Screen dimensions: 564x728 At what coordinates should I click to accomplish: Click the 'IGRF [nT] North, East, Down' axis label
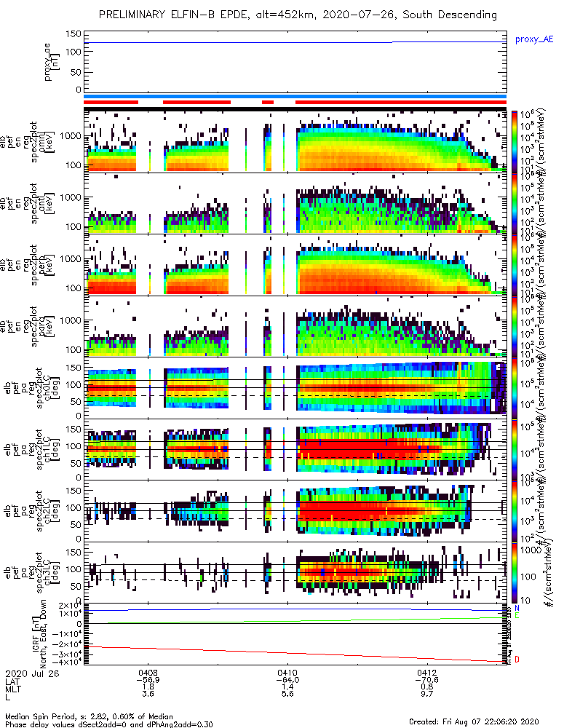click(39, 634)
